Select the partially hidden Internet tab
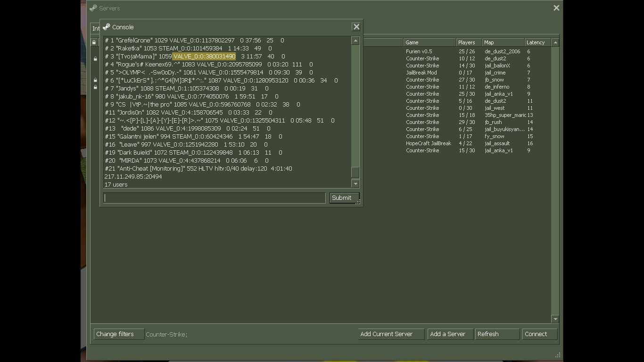The height and width of the screenshot is (362, 644). [95, 29]
